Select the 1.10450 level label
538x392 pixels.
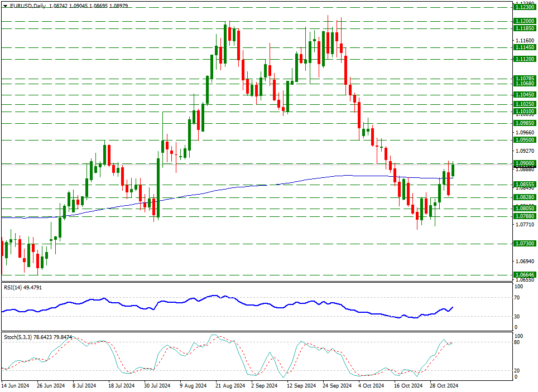[x=525, y=95]
